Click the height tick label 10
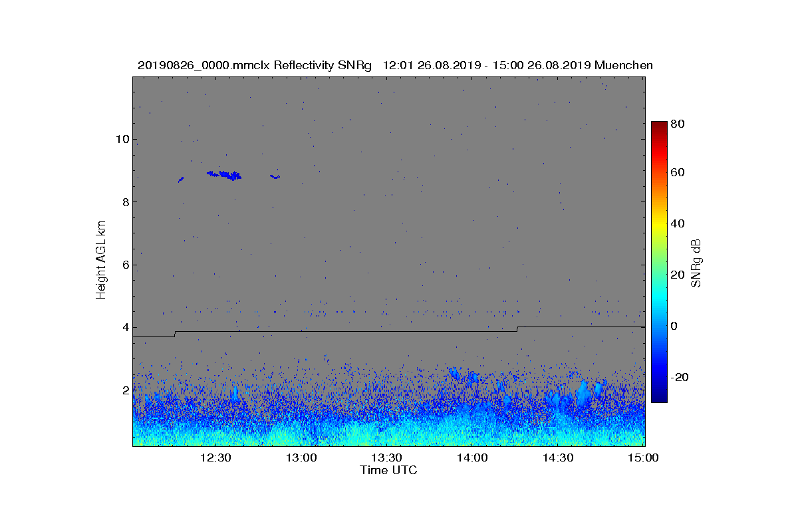Screen dimensions: 798x532 point(121,139)
